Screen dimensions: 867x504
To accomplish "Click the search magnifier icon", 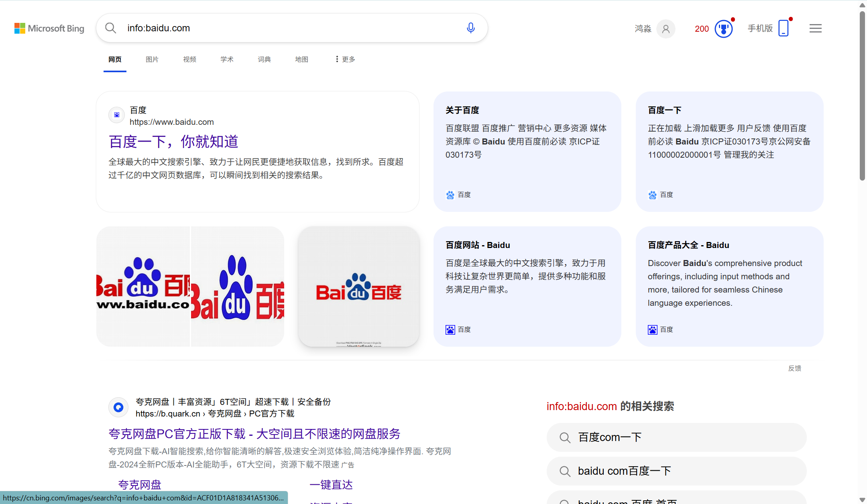I will (x=110, y=28).
